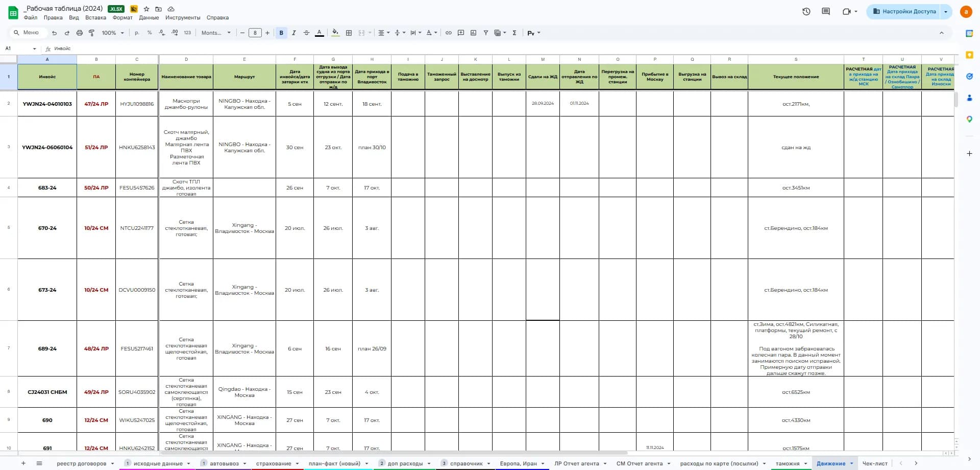View cloud document status

tap(171, 9)
